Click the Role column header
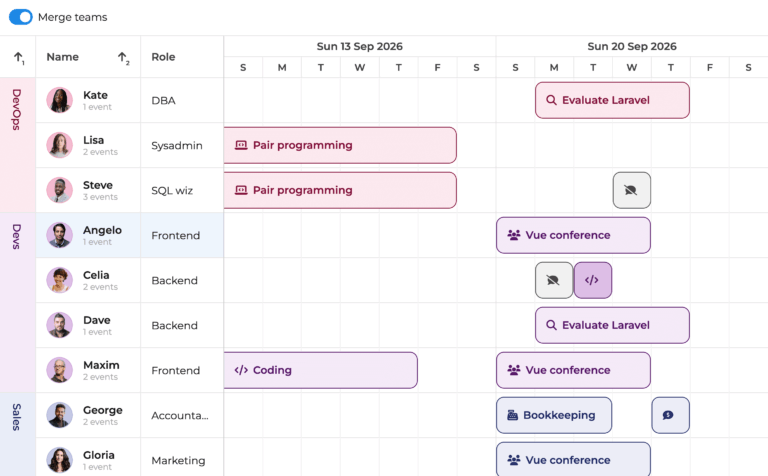 [x=164, y=57]
